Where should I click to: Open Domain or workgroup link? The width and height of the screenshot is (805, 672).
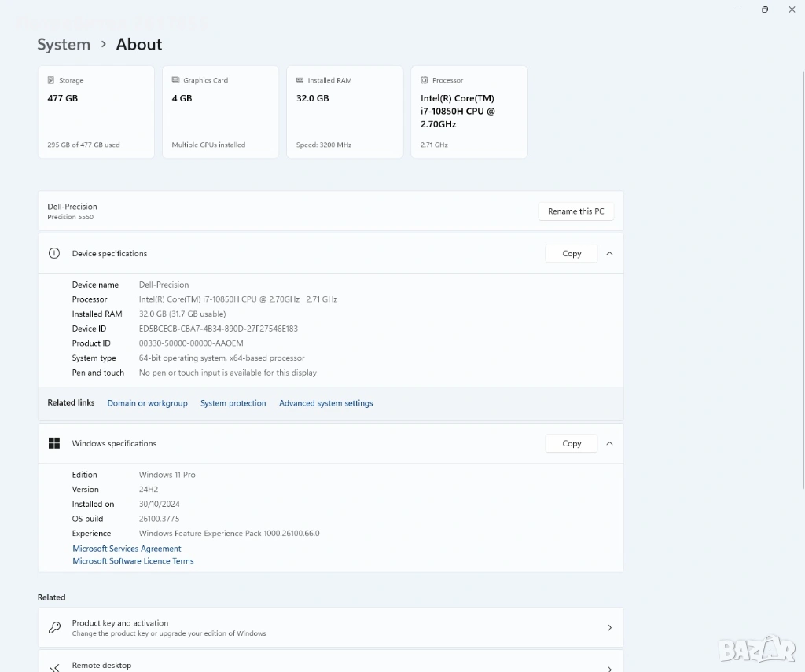147,403
